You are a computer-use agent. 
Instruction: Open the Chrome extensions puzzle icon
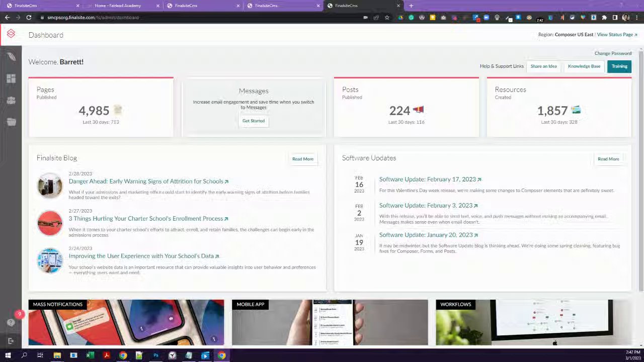pyautogui.click(x=604, y=18)
